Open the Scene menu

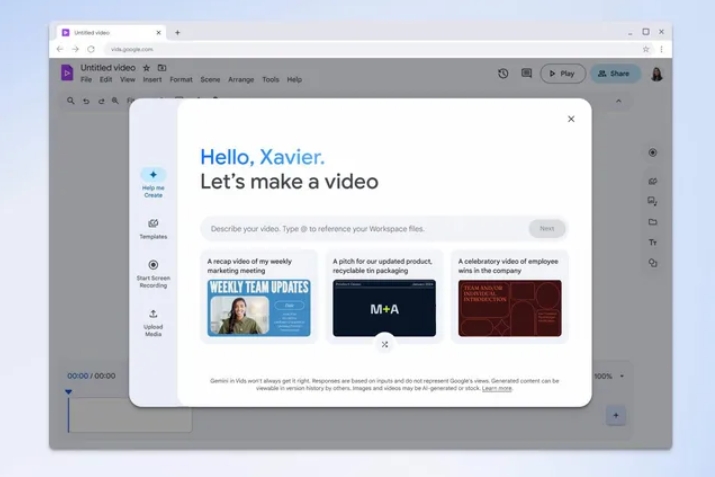(210, 79)
